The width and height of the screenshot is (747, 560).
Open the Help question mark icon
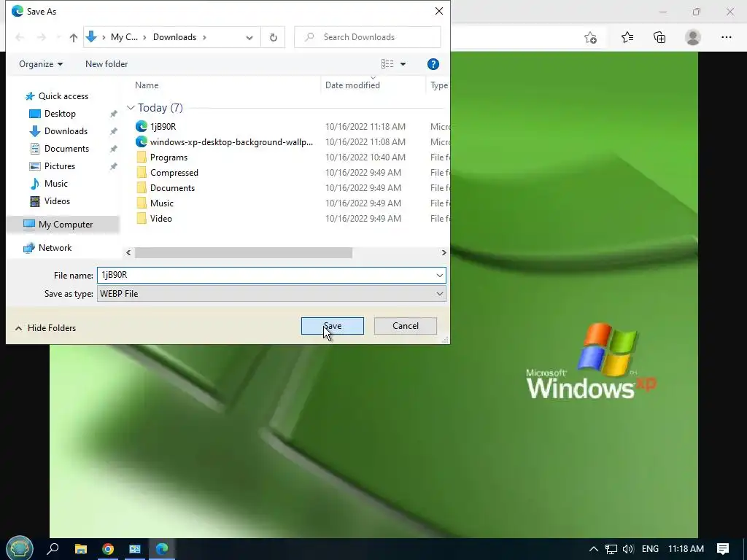point(433,64)
